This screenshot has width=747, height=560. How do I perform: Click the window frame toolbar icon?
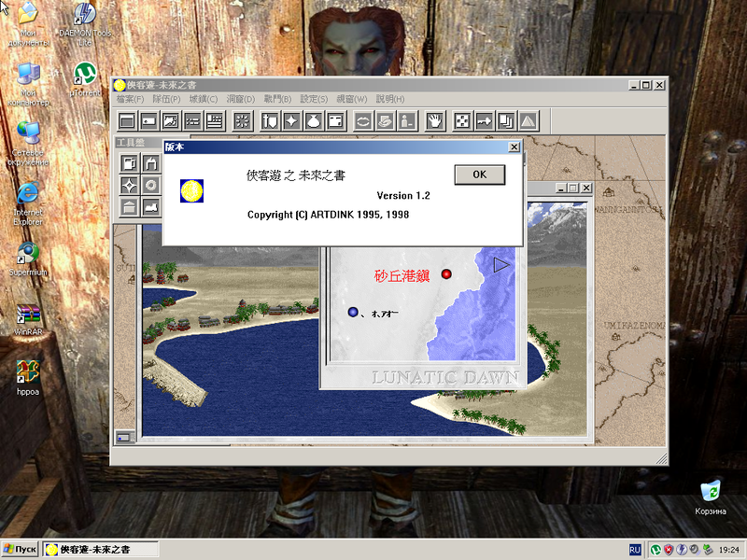click(127, 121)
